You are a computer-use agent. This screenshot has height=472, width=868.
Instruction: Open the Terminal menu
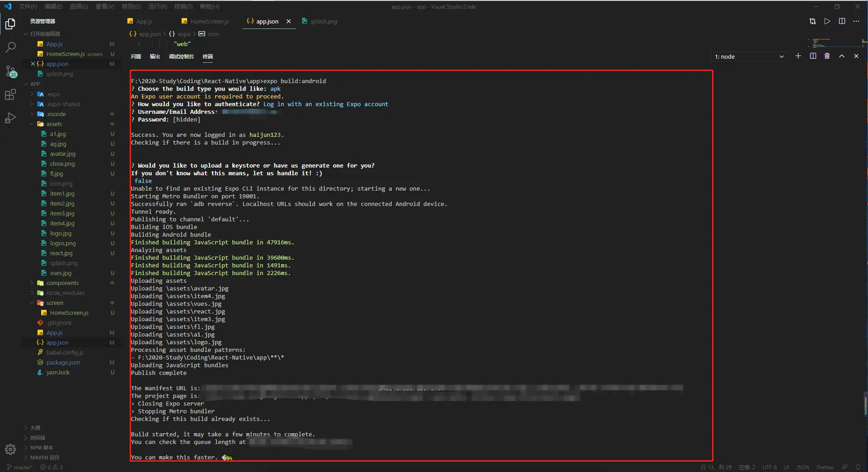coord(183,6)
